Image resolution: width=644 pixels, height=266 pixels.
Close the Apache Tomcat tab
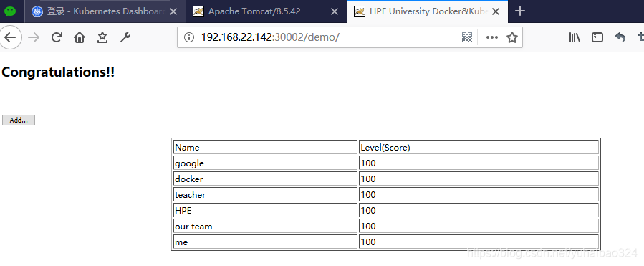pos(335,11)
